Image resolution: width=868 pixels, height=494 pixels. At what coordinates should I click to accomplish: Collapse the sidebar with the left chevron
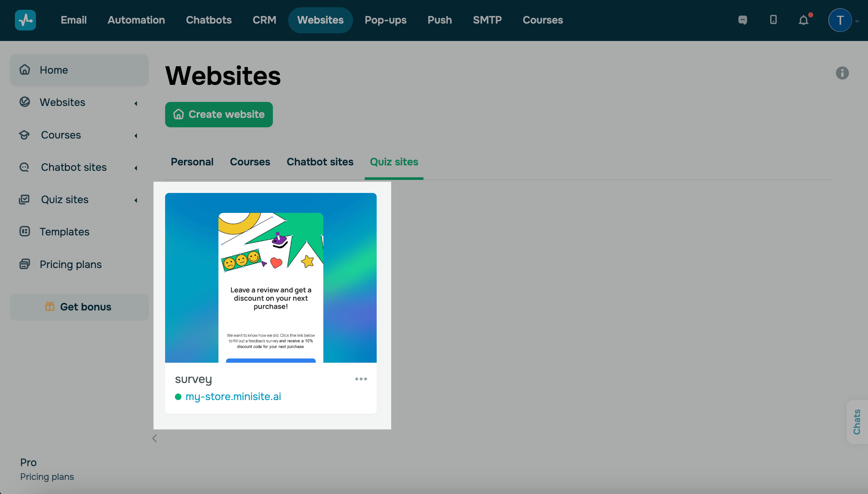pyautogui.click(x=155, y=439)
